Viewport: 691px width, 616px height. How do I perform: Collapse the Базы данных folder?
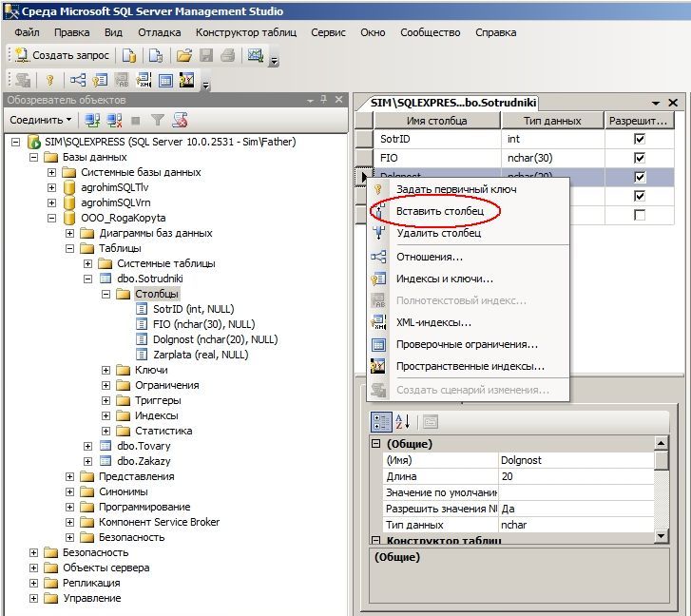click(x=34, y=157)
